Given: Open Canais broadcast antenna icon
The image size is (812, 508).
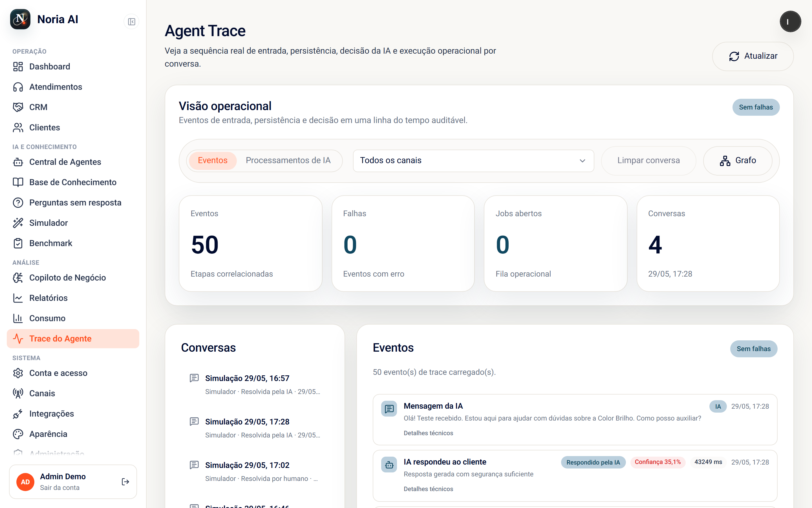Looking at the screenshot, I should (18, 393).
